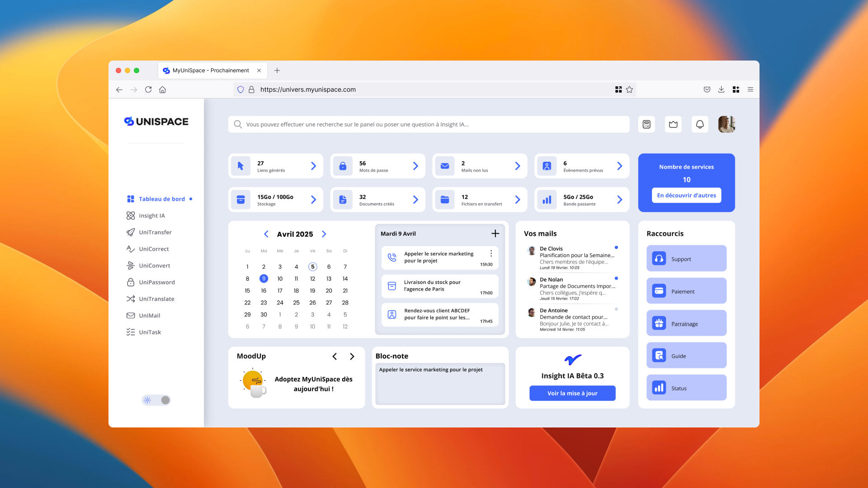
Task: Bookmark page with star icon
Action: point(629,89)
